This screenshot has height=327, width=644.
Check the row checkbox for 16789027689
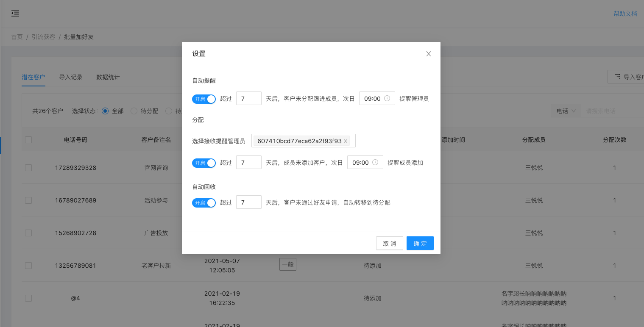28,200
